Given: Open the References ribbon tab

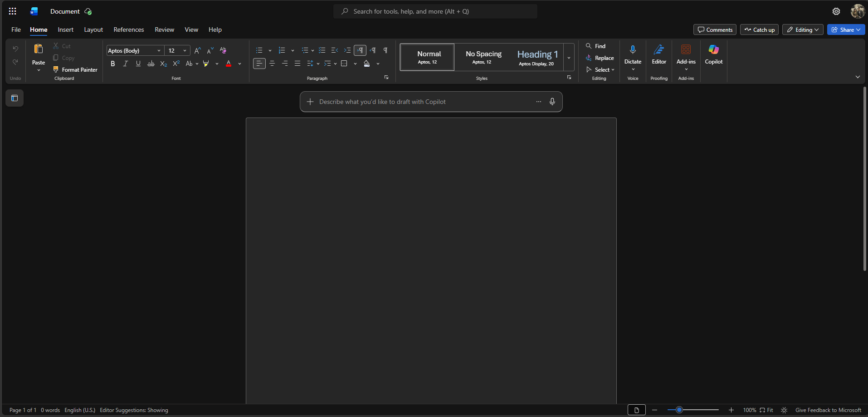Looking at the screenshot, I should [x=129, y=29].
